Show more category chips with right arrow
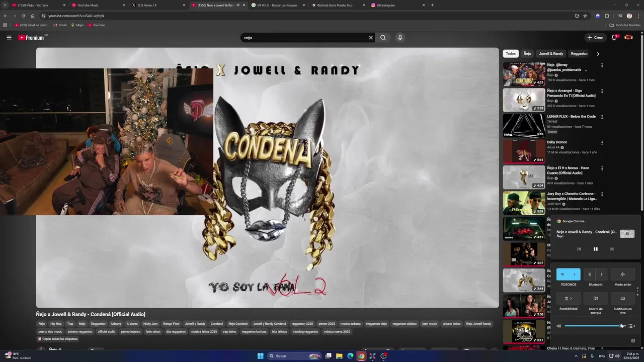Viewport: 644px width, 362px height. (x=598, y=54)
